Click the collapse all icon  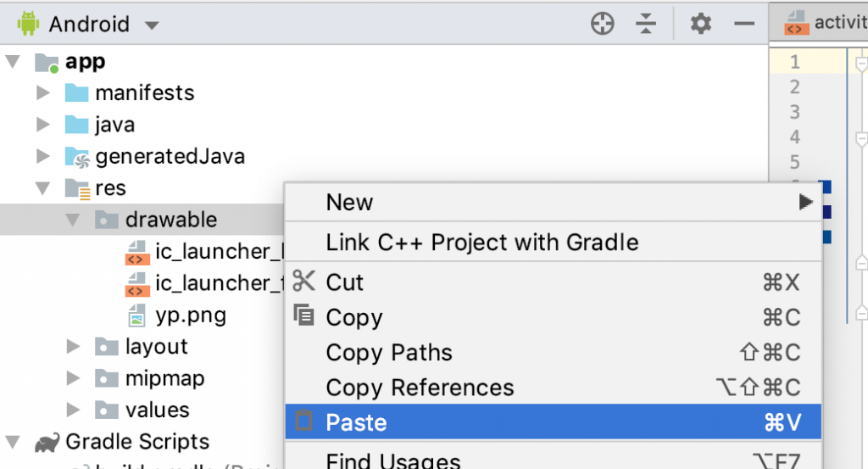pos(647,25)
